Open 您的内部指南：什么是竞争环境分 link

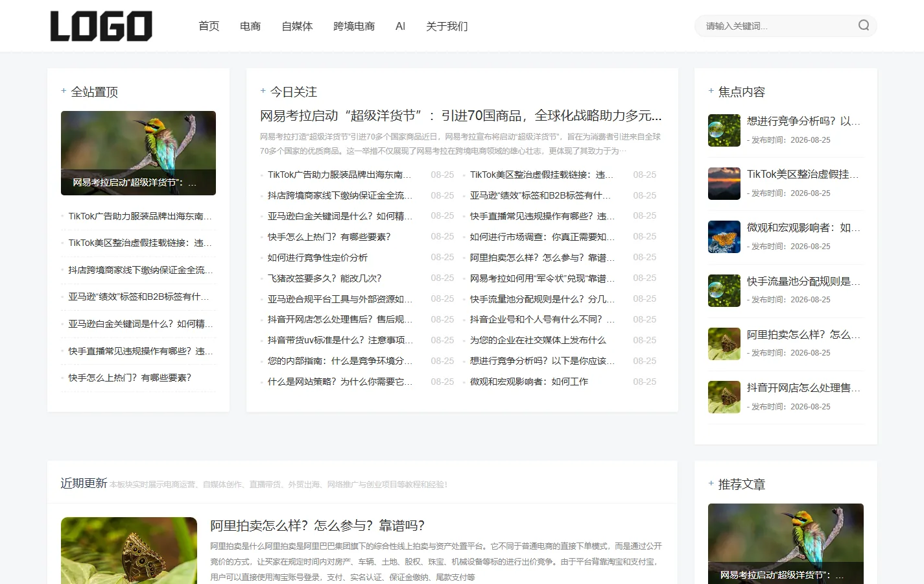[340, 361]
